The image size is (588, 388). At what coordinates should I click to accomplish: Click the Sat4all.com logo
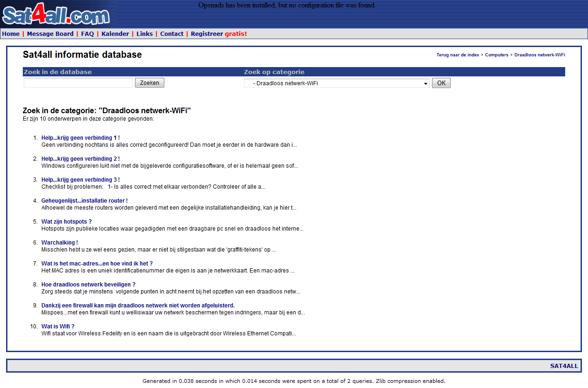(x=56, y=14)
